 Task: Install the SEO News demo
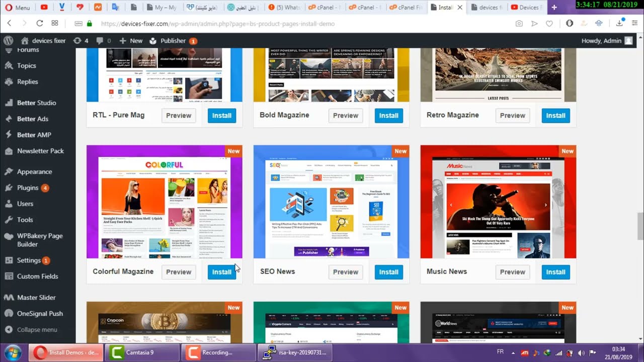388,272
